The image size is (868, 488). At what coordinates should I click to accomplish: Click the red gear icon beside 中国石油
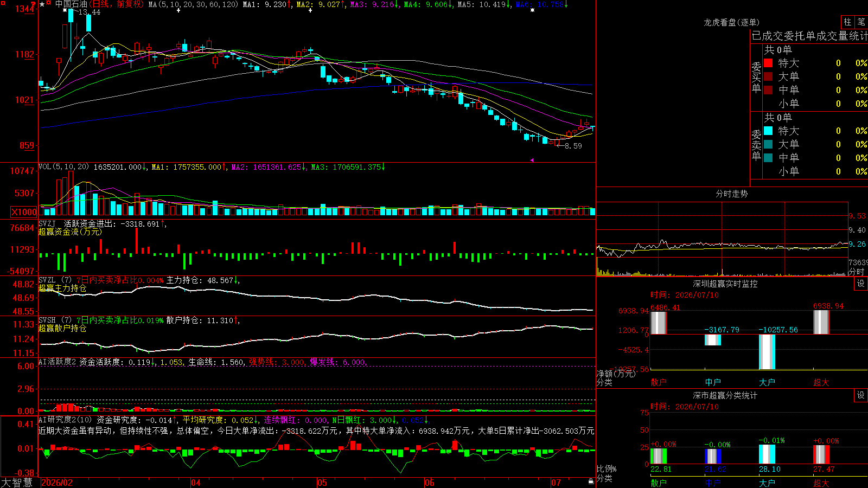click(49, 4)
